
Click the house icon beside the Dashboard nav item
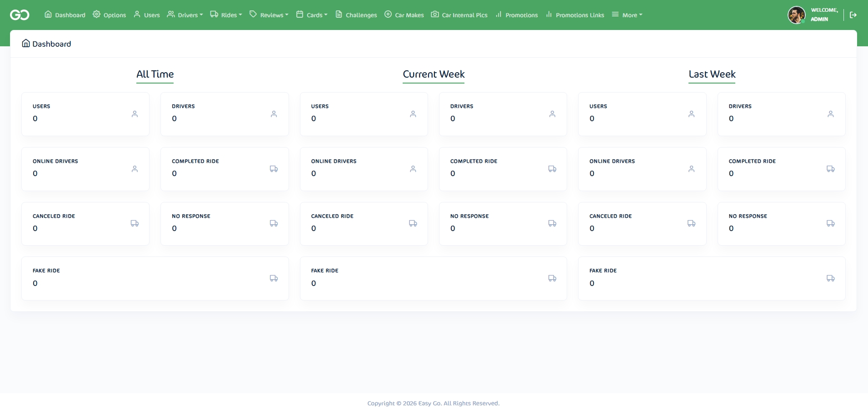[48, 15]
